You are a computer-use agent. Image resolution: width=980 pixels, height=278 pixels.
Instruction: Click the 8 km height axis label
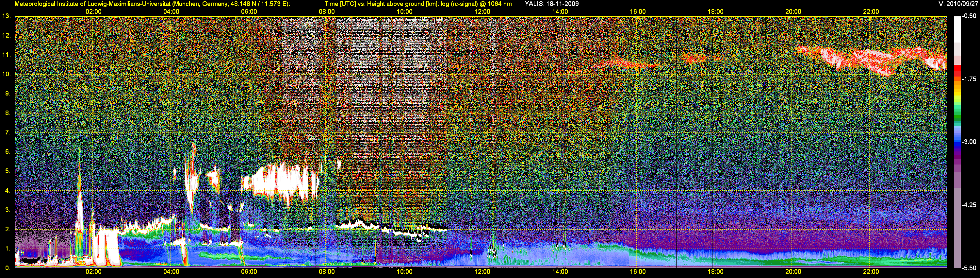click(x=8, y=113)
